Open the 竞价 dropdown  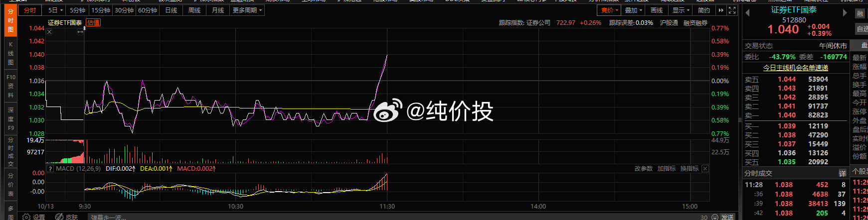click(x=609, y=10)
